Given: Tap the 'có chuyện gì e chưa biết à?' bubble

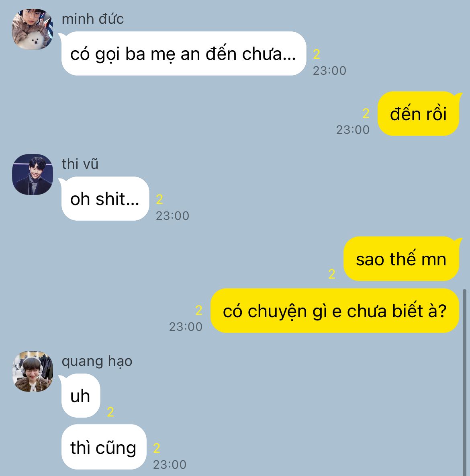Looking at the screenshot, I should click(x=335, y=311).
